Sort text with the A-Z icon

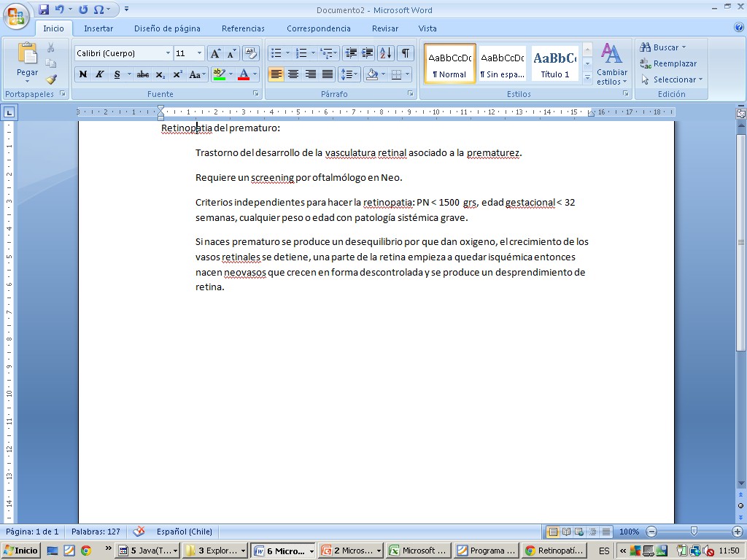coord(386,53)
